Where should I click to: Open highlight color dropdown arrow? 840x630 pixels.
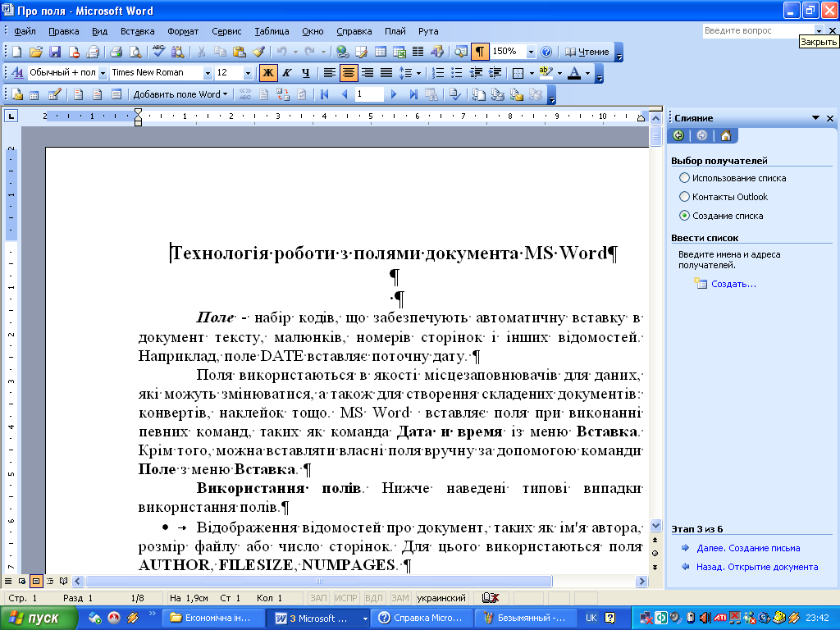[x=559, y=73]
